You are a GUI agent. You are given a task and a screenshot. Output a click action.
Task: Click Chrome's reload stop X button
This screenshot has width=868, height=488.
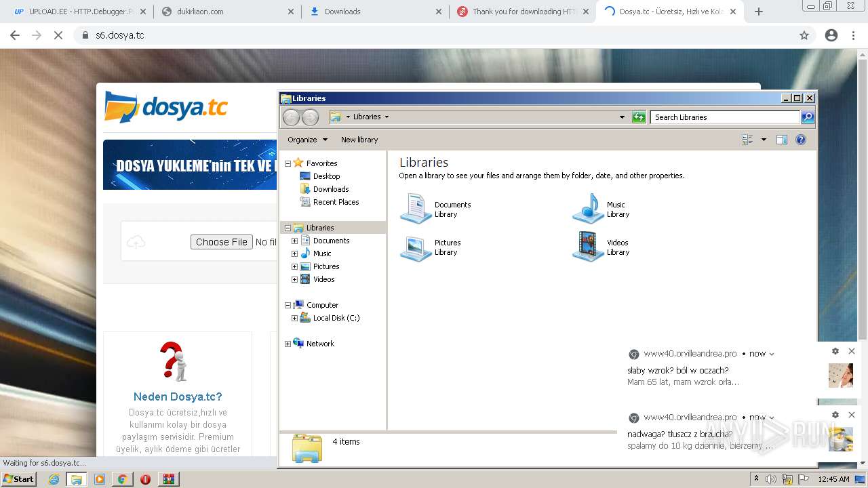coord(58,35)
